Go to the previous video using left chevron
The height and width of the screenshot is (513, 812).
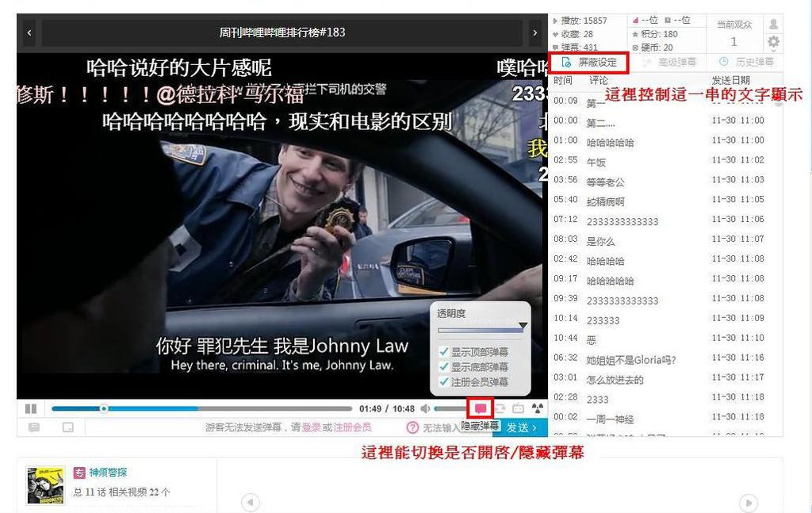coord(29,33)
